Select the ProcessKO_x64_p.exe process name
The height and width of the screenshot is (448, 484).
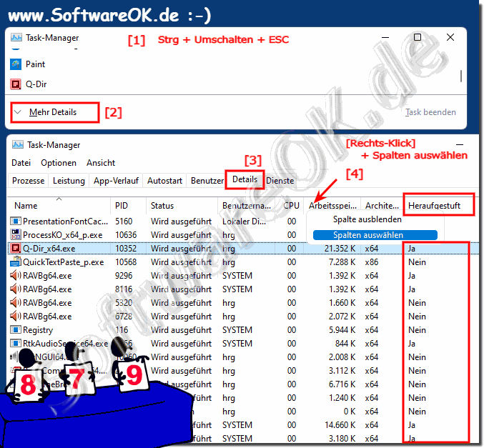click(63, 235)
